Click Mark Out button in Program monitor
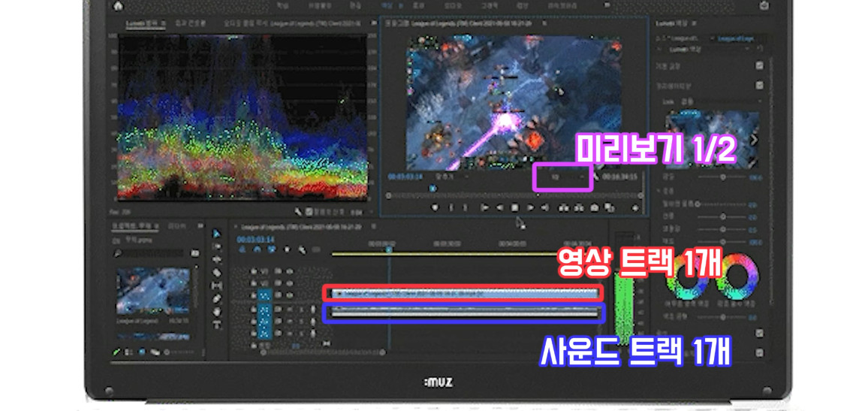 pos(465,207)
